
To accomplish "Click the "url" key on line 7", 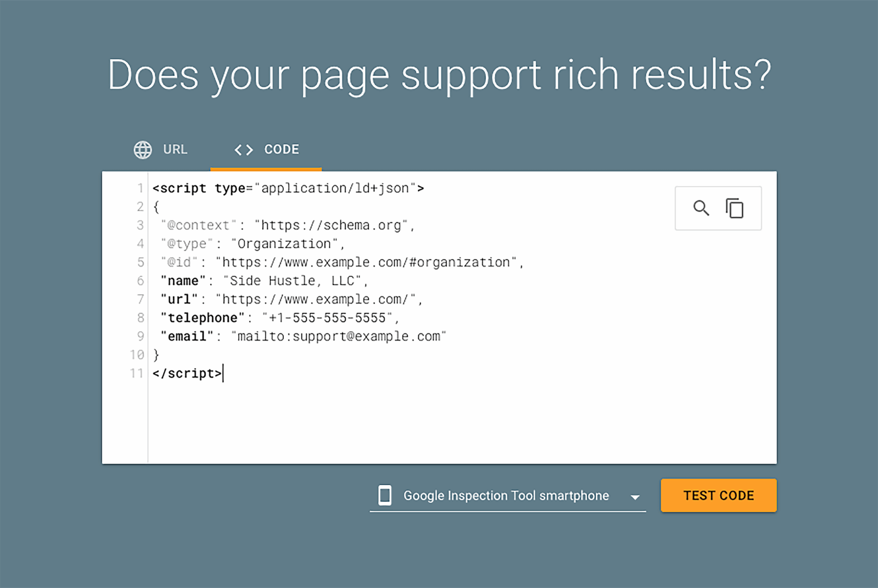I will (179, 299).
